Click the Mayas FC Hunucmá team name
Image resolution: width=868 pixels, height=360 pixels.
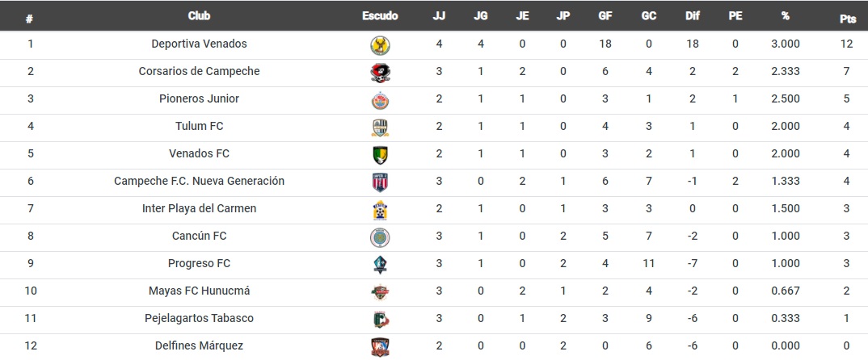point(200,291)
